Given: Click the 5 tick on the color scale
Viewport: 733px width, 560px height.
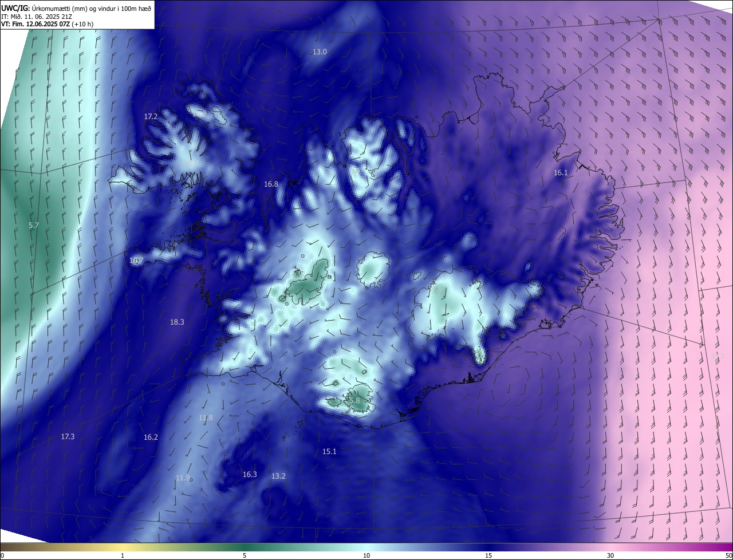Looking at the screenshot, I should 245,555.
